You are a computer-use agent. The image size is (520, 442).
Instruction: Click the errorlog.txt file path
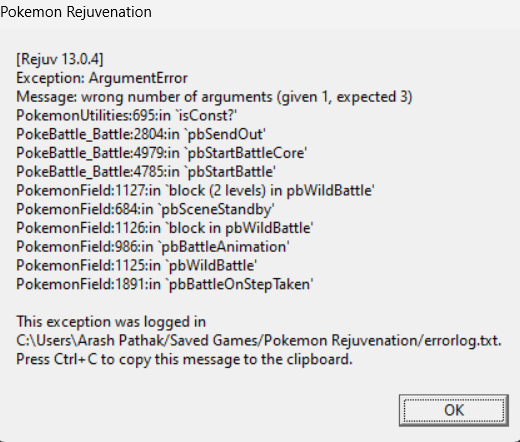[x=259, y=341]
